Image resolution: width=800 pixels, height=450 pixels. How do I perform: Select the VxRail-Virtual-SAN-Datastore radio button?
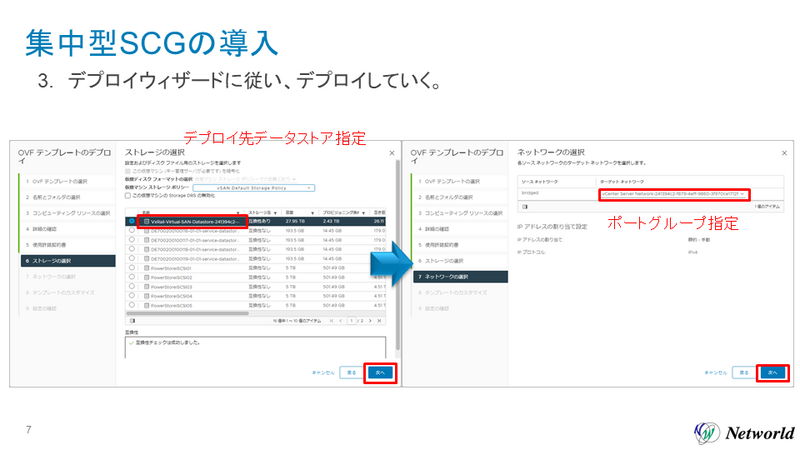pos(132,221)
